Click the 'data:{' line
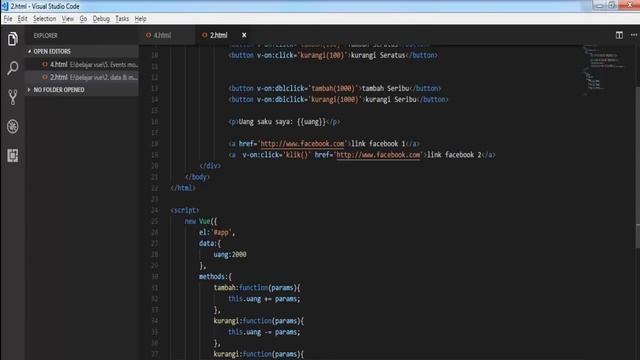 click(210, 243)
